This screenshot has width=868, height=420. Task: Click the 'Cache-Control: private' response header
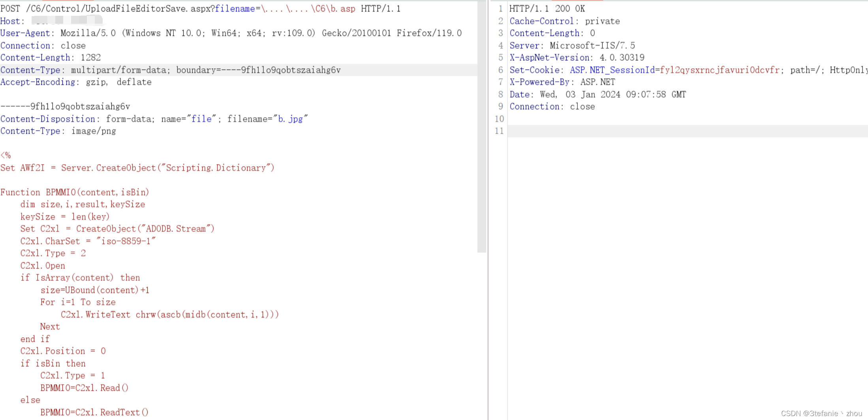pos(565,21)
